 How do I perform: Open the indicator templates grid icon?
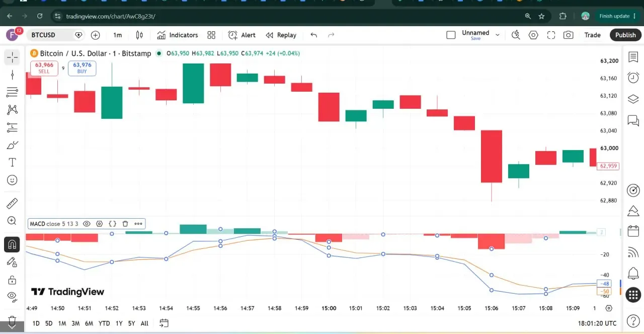click(211, 35)
